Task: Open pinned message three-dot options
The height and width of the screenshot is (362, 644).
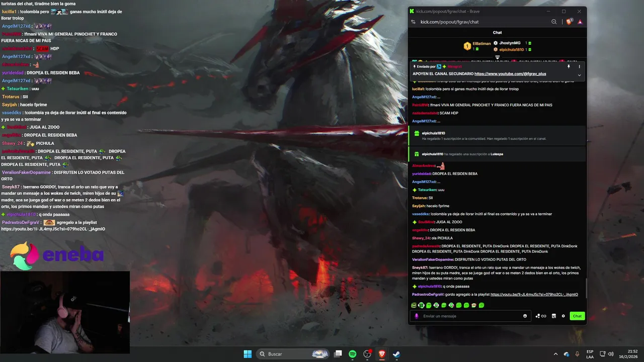Action: (579, 66)
